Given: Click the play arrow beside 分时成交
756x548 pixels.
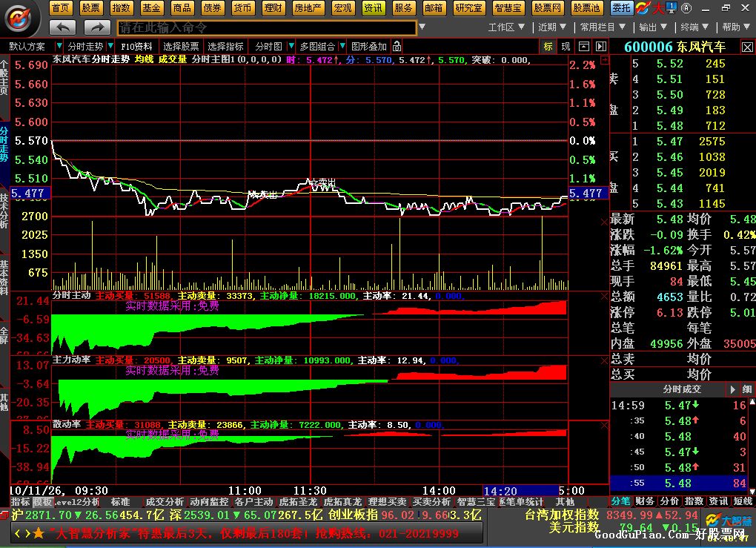Looking at the screenshot, I should click(x=732, y=389).
